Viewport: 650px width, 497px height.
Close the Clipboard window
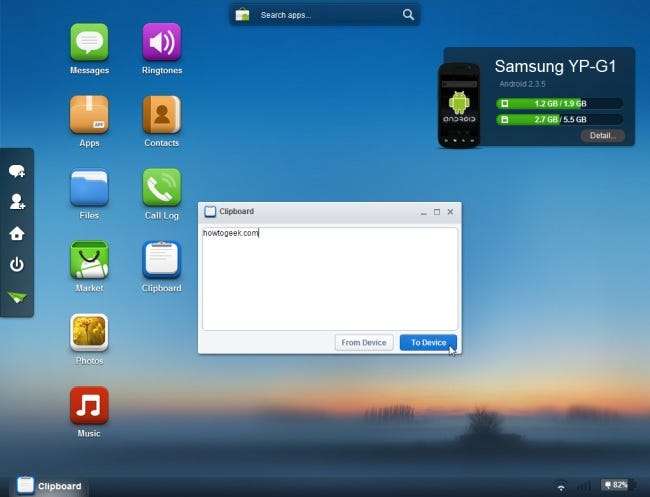[451, 212]
